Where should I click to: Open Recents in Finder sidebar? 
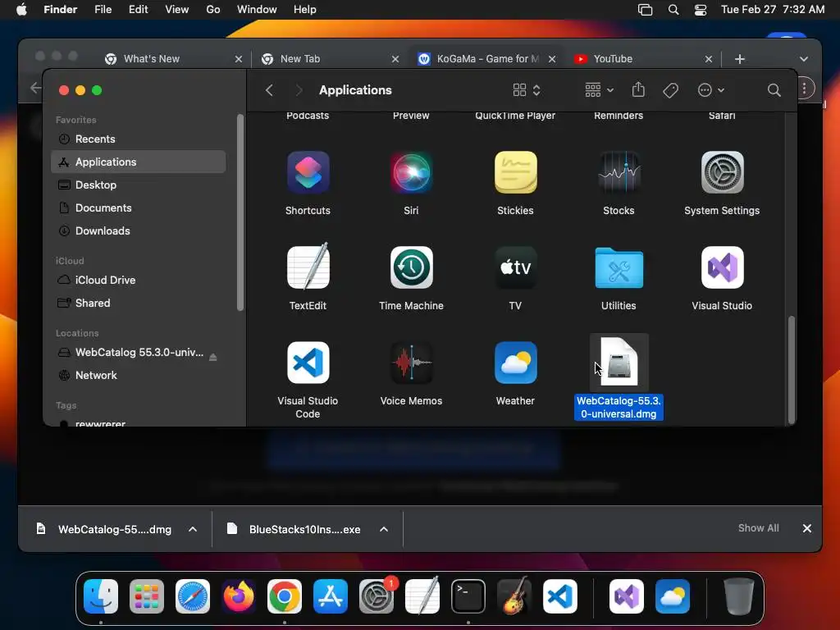(x=138, y=139)
